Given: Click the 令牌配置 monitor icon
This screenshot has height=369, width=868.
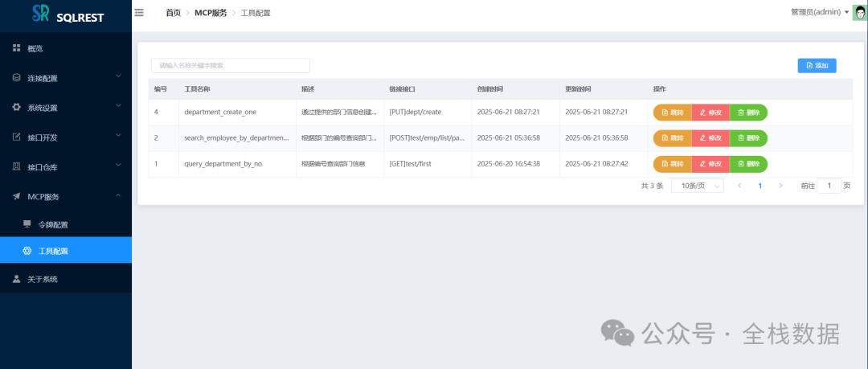Looking at the screenshot, I should [x=27, y=223].
